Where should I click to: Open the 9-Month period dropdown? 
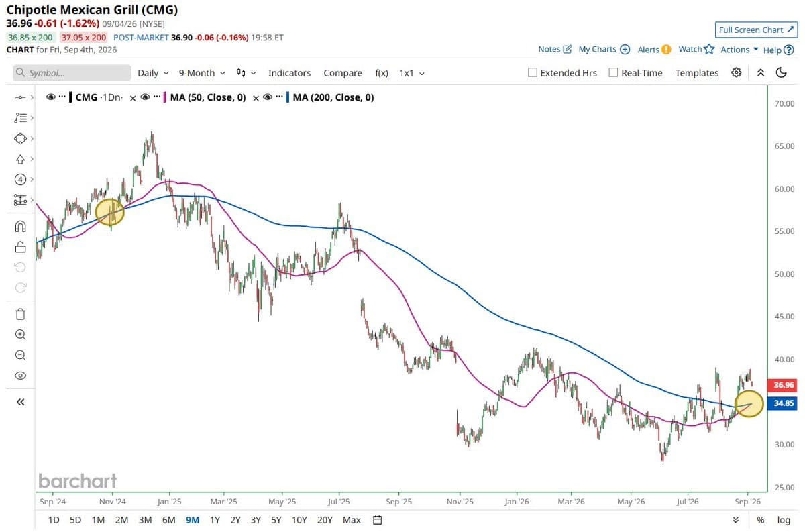point(202,72)
